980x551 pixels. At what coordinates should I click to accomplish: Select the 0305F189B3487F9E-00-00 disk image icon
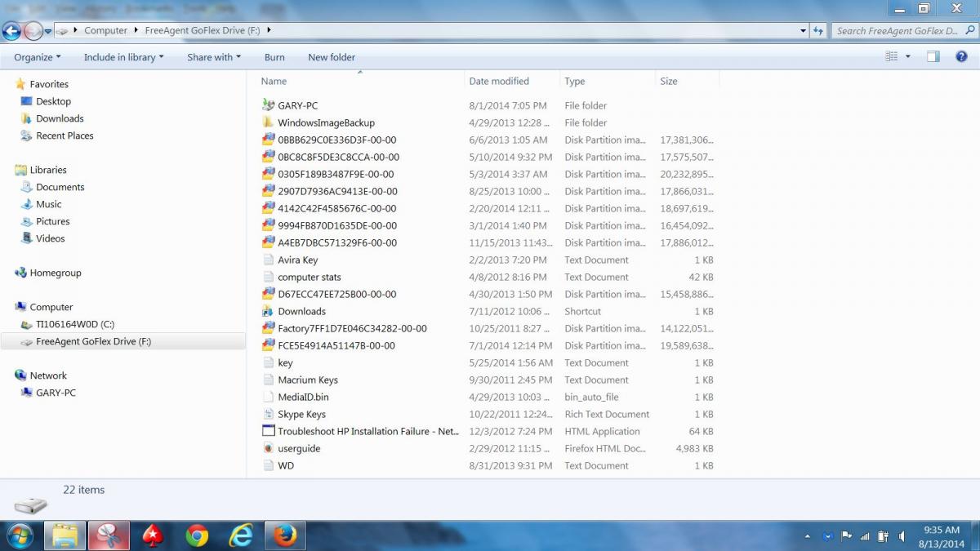pyautogui.click(x=268, y=174)
